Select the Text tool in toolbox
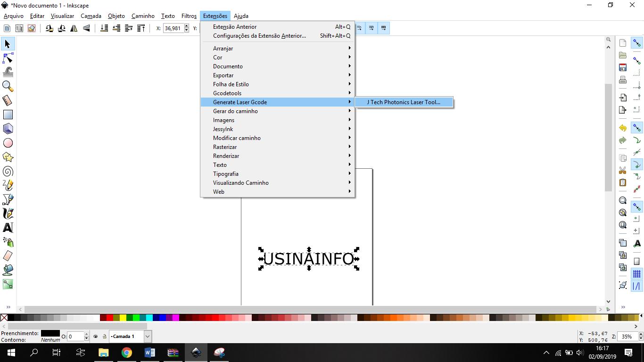Image resolution: width=644 pixels, height=362 pixels. click(8, 228)
